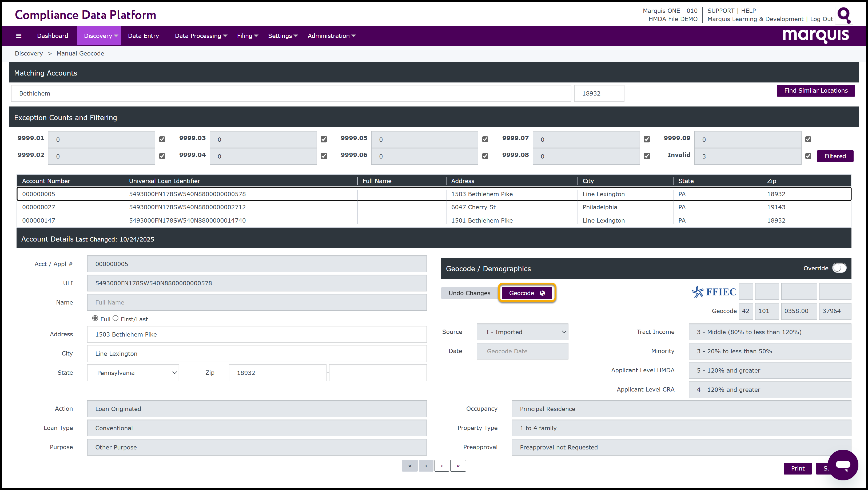The width and height of the screenshot is (868, 490).
Task: Open the Dashboard menu item
Action: 53,36
